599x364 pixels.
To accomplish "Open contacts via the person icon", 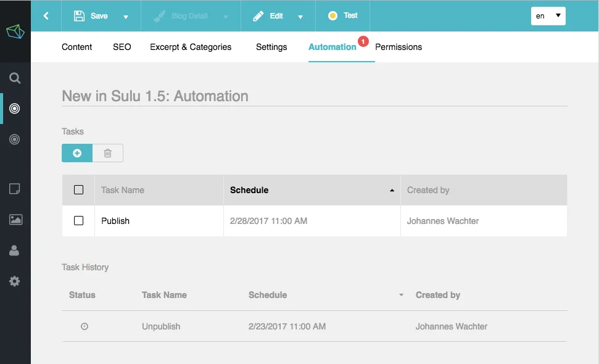I will (x=15, y=250).
